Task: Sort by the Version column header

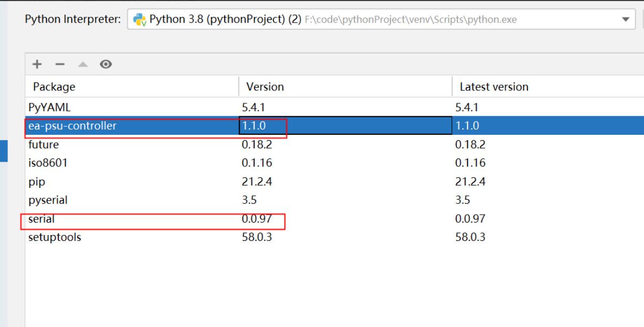Action: tap(265, 87)
